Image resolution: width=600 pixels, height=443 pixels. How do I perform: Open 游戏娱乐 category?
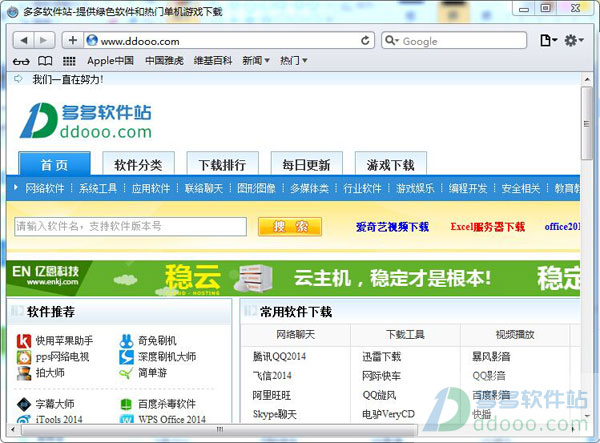coord(415,188)
